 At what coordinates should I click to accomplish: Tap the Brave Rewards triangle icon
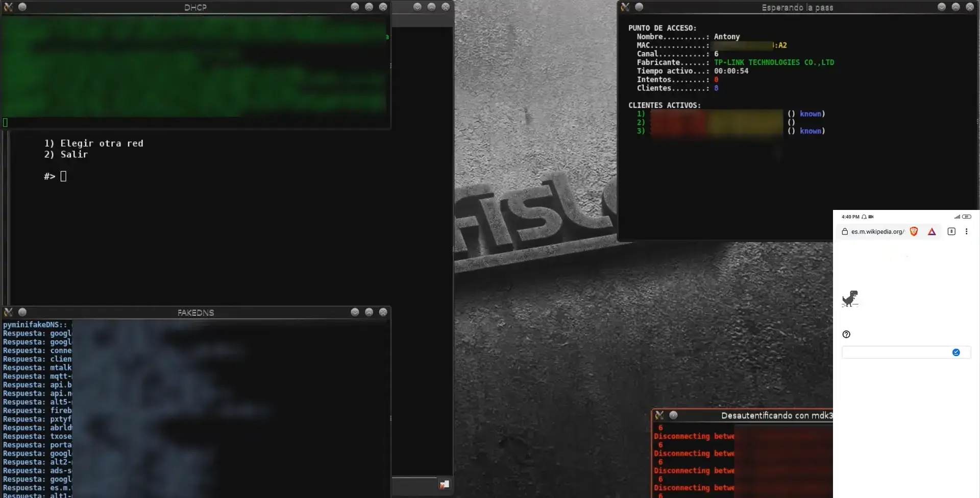(x=932, y=231)
